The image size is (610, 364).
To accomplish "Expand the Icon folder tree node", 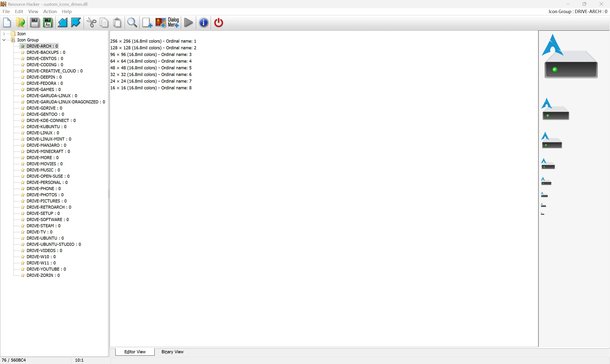I will [x=4, y=34].
